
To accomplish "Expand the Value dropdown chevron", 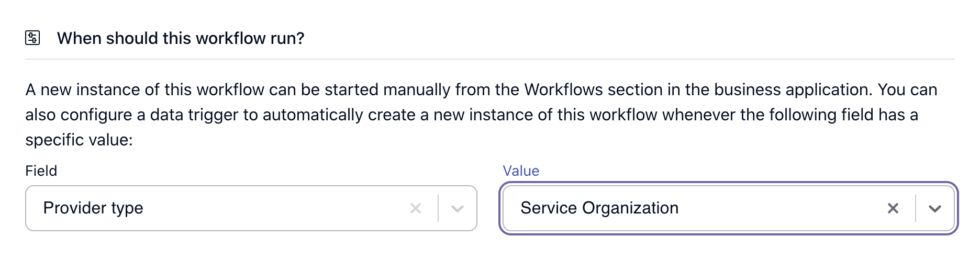I will [x=935, y=208].
